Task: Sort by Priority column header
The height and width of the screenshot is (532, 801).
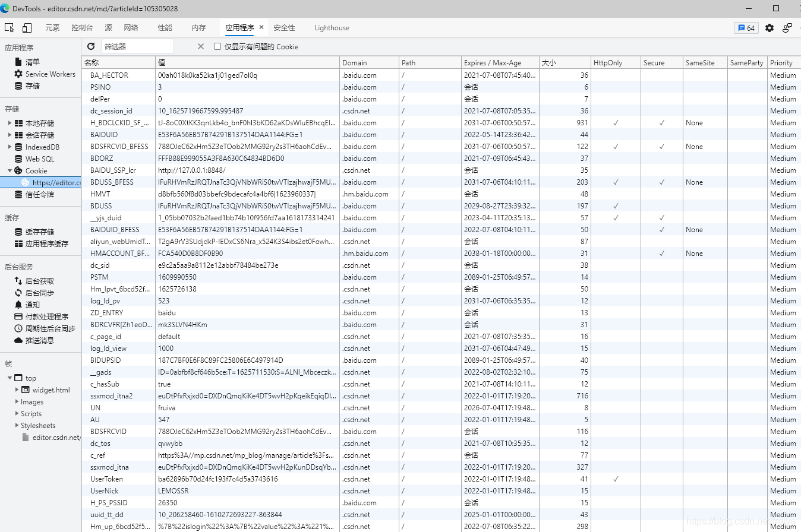Action: point(784,62)
